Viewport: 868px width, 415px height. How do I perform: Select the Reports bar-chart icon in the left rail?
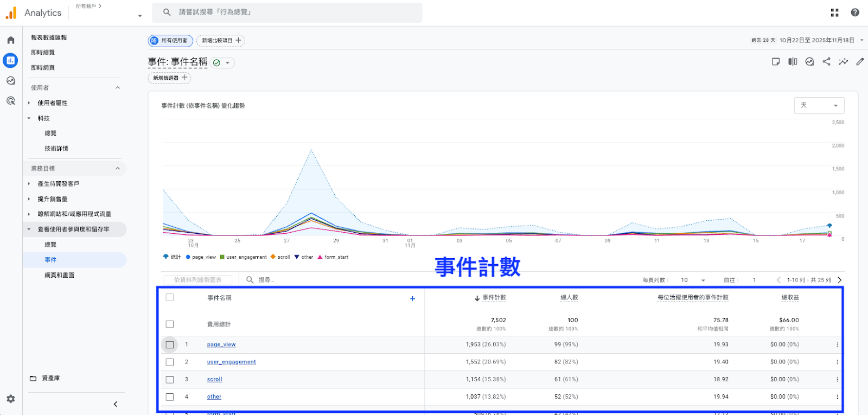pos(10,60)
